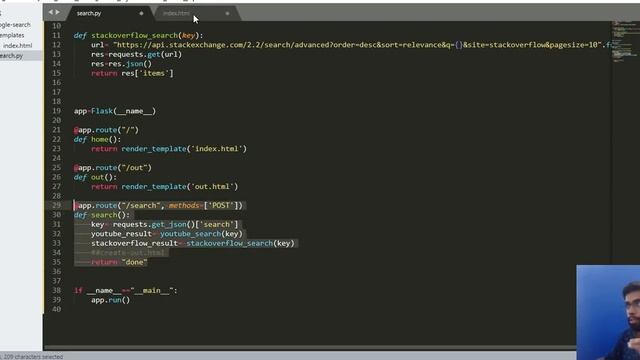Click 'def out():' on line 26

coord(95,177)
